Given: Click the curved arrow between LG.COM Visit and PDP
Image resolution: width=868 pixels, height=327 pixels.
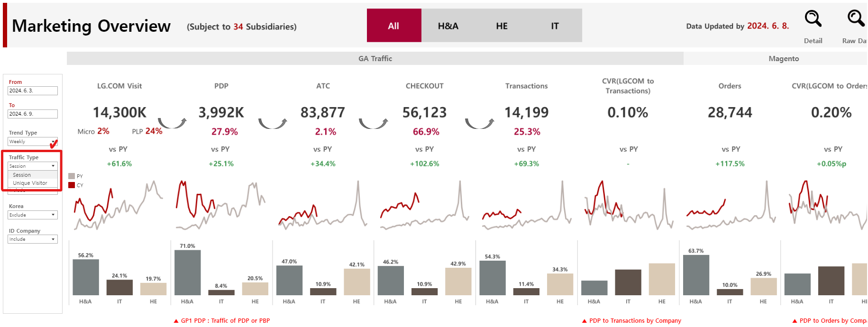Looking at the screenshot, I should click(x=172, y=123).
